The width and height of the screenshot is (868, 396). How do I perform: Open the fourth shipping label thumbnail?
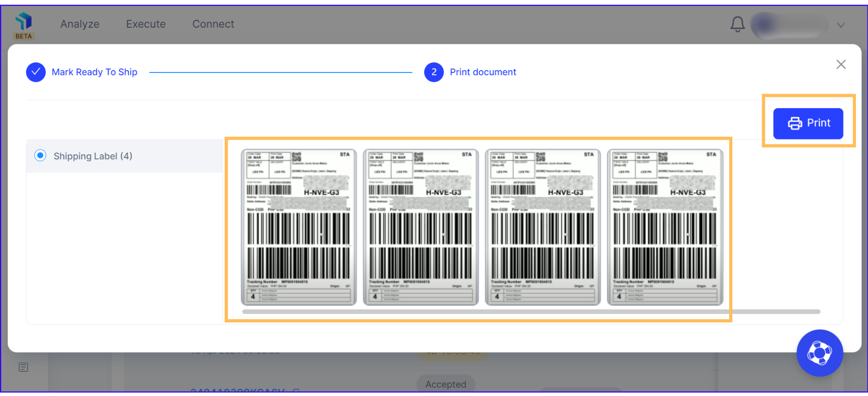665,227
